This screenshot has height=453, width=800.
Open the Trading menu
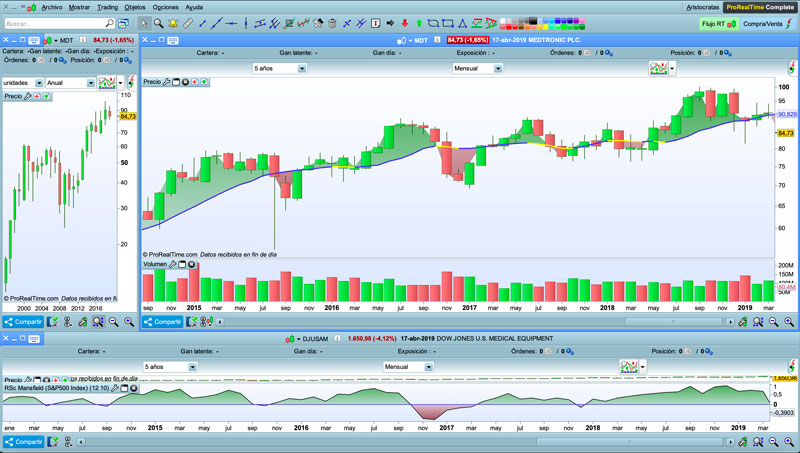pos(107,7)
